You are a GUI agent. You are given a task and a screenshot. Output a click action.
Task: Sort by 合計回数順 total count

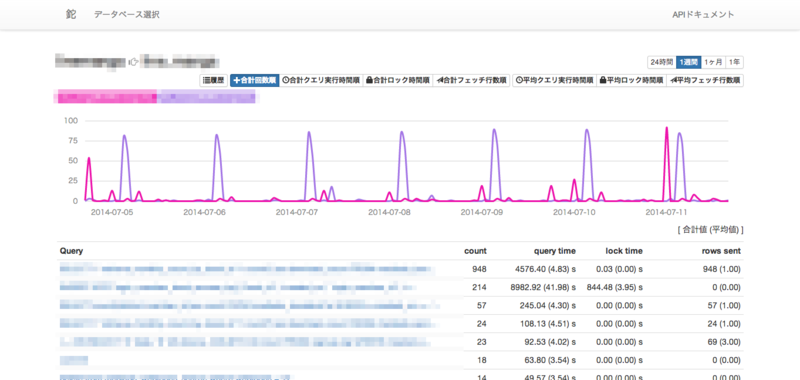click(x=255, y=80)
